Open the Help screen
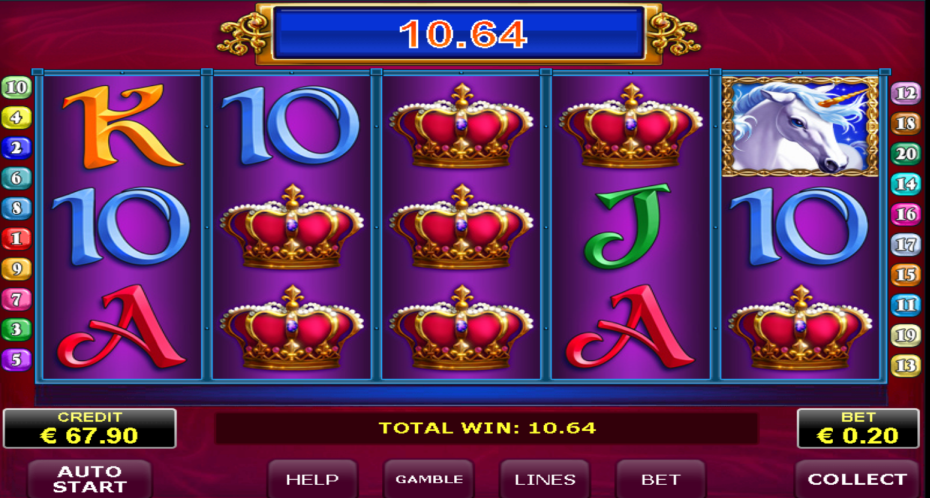 coord(313,479)
